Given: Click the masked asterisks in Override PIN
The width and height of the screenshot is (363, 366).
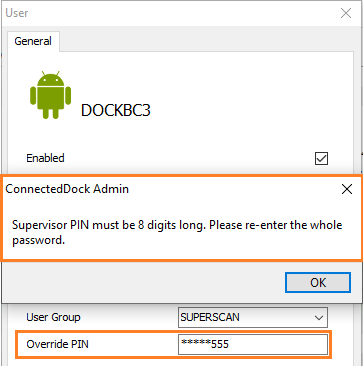Looking at the screenshot, I should point(196,343).
